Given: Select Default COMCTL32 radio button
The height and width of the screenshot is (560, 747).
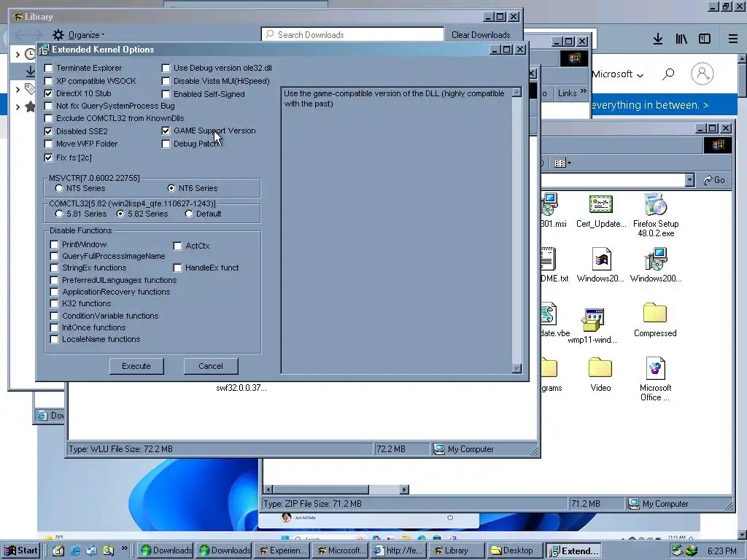Looking at the screenshot, I should (189, 214).
